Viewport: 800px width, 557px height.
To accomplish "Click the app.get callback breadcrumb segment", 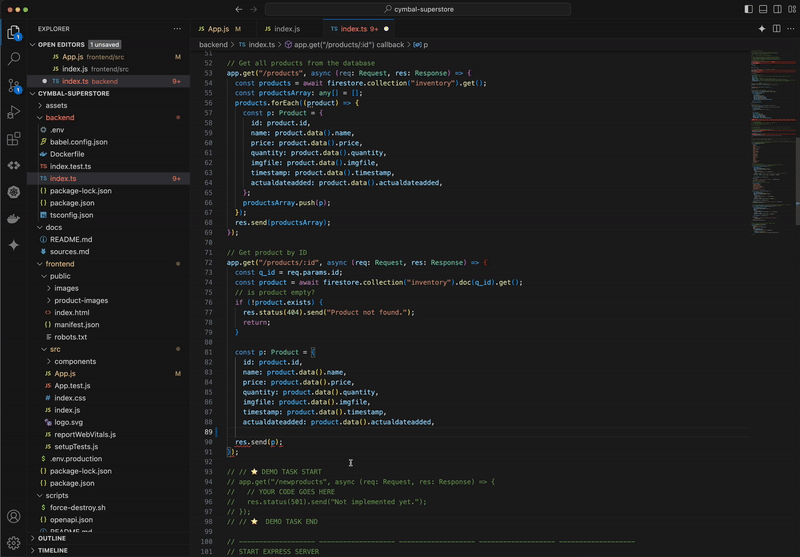I will (344, 45).
